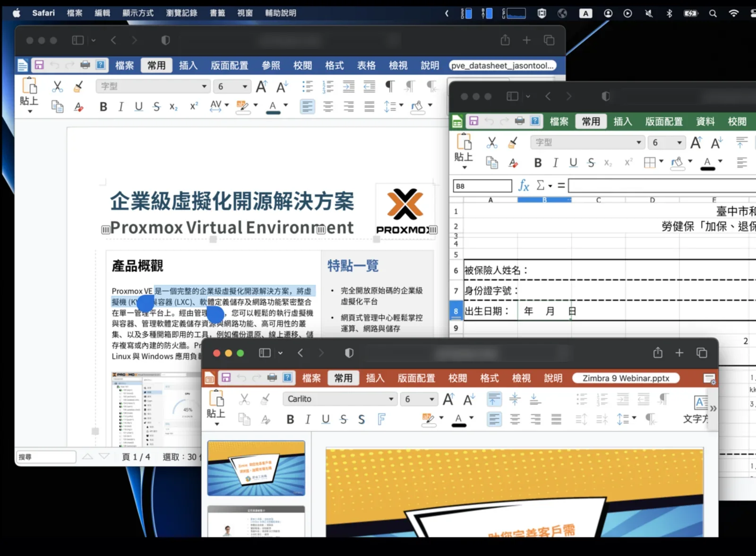Screen dimensions: 756x556
Task: Open font size dropdown in Impress
Action: [x=432, y=399]
